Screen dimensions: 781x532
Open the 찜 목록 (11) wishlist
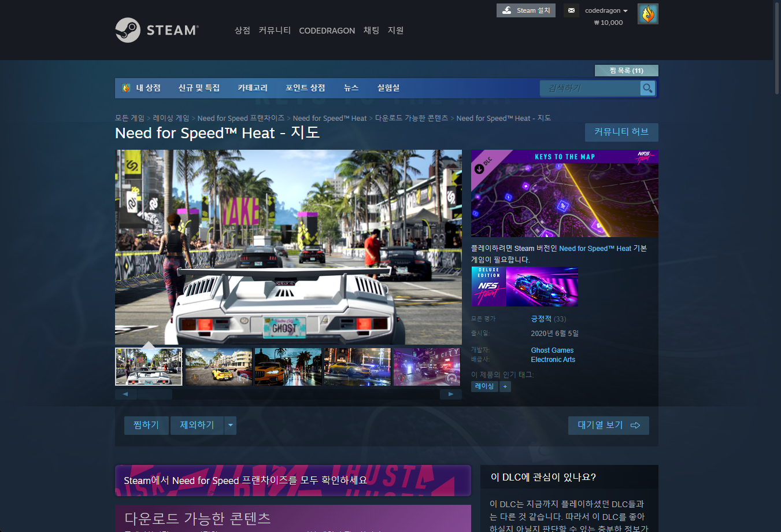pos(627,71)
